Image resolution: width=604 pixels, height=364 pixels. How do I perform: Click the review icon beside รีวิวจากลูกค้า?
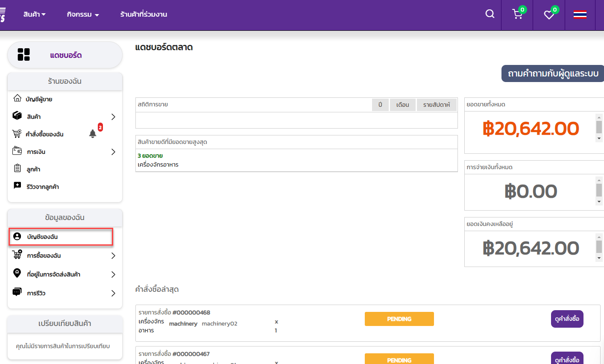point(17,186)
